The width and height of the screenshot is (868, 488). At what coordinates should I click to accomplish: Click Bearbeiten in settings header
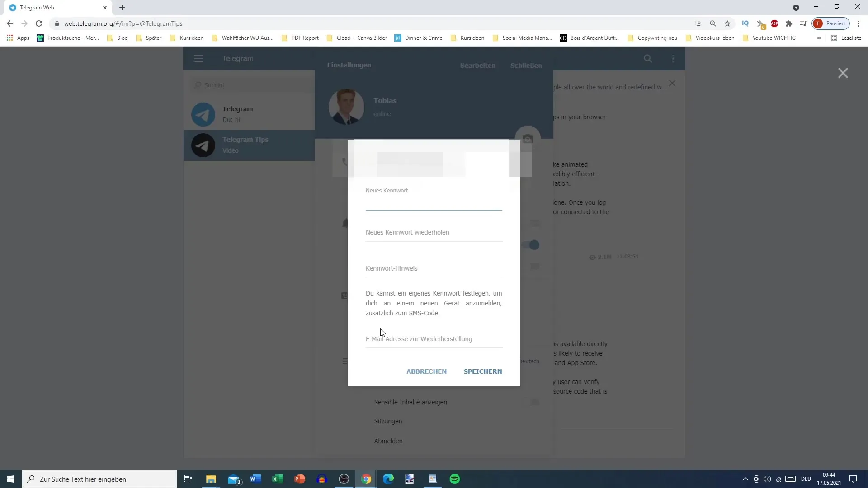click(477, 66)
